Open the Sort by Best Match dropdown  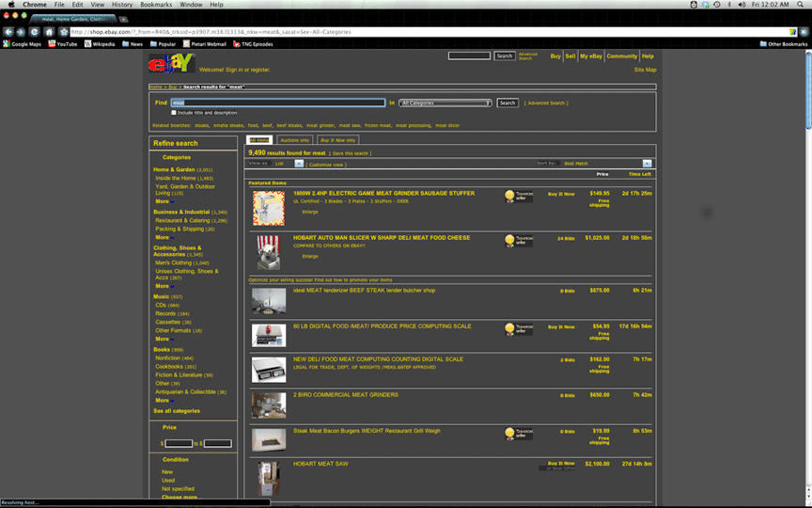tap(647, 164)
